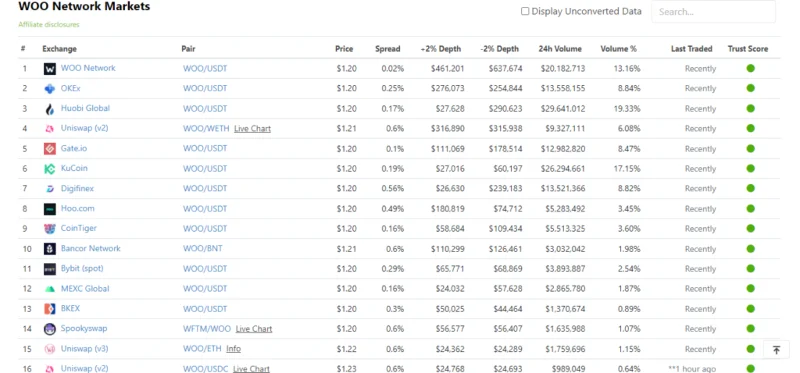Open the Bancor Network exchange link
800x373 pixels.
click(90, 248)
